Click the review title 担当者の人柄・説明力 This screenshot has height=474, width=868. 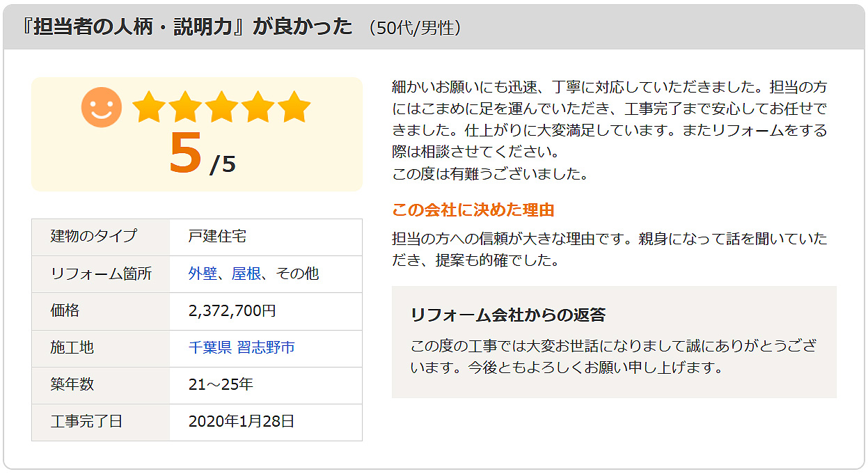tap(132, 26)
